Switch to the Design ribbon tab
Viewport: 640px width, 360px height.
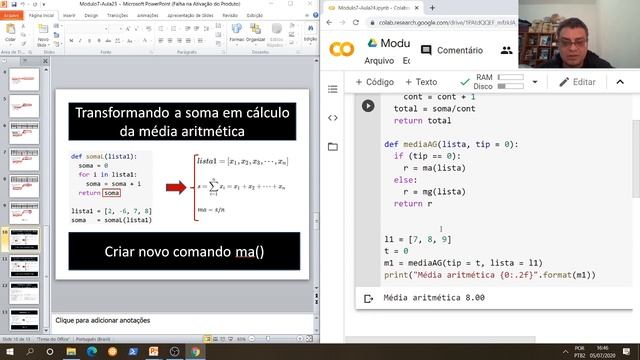(91, 15)
